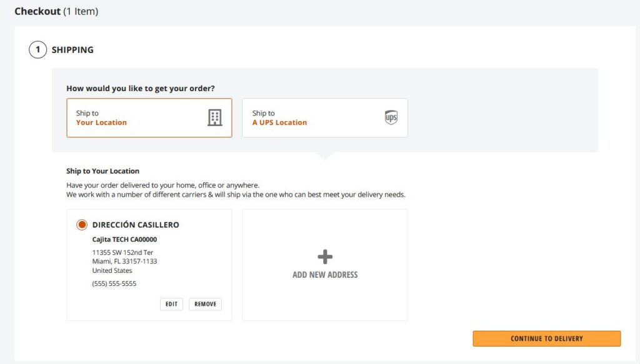Screen dimensions: 640x364
Task: Click the Checkout page title
Action: [37, 11]
